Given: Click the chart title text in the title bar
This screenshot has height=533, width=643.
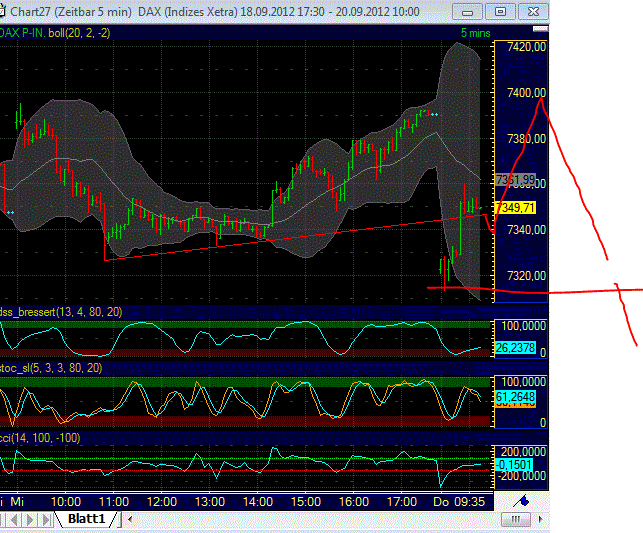Looking at the screenshot, I should (215, 11).
